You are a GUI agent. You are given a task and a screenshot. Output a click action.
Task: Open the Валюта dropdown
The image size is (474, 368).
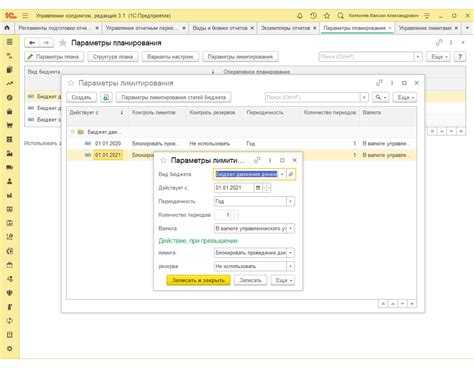coord(290,228)
